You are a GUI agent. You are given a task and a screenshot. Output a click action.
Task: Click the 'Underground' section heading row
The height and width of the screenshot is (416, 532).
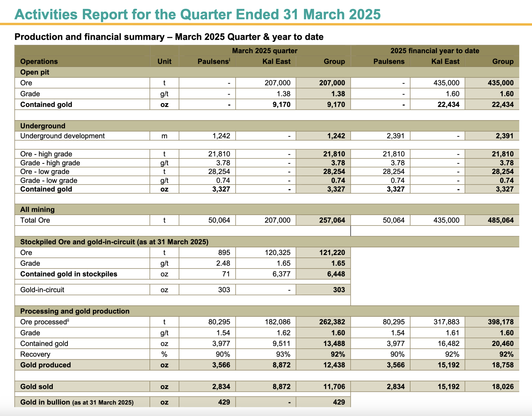click(x=267, y=126)
